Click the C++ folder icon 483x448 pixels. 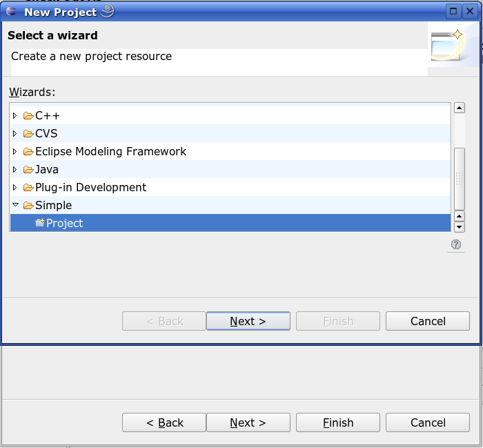[x=28, y=116]
